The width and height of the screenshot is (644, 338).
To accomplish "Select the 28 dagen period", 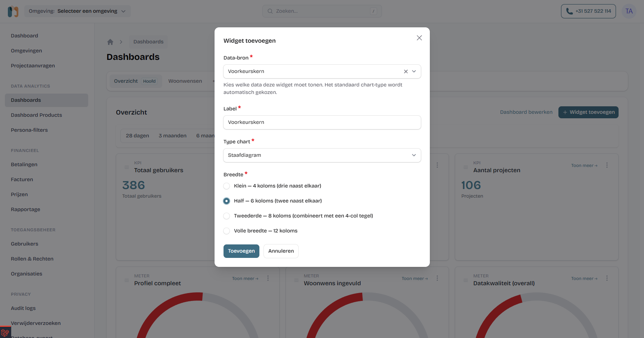I will point(138,136).
